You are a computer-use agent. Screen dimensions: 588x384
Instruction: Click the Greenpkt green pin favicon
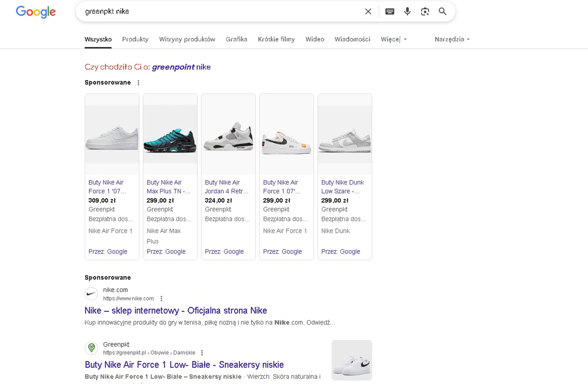pyautogui.click(x=91, y=348)
